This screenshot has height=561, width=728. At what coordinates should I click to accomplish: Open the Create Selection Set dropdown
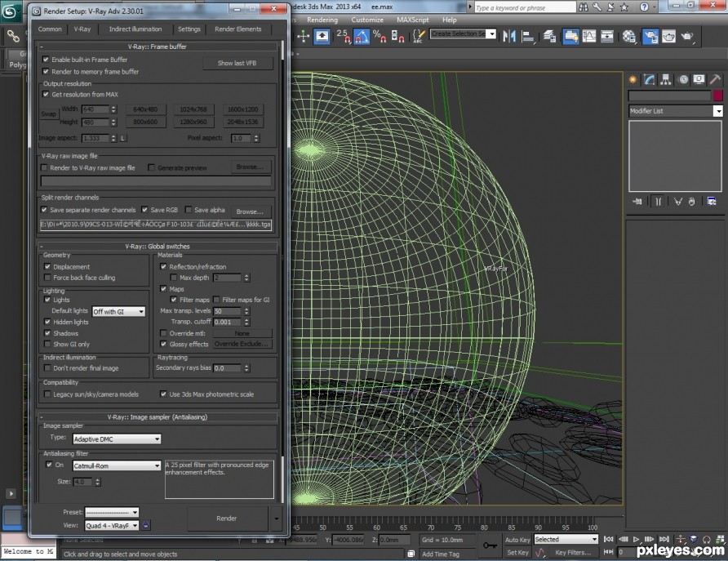coord(463,34)
